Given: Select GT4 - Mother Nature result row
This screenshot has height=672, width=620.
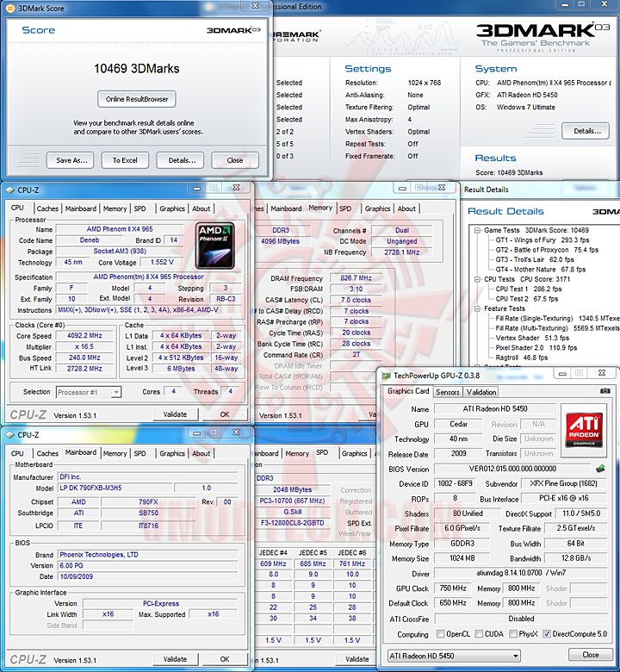Looking at the screenshot, I should coord(540,270).
